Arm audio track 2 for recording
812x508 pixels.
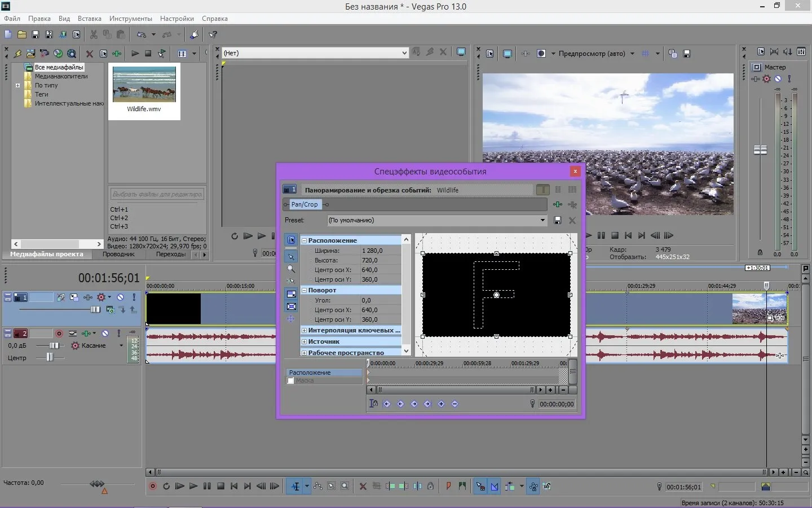tap(59, 334)
